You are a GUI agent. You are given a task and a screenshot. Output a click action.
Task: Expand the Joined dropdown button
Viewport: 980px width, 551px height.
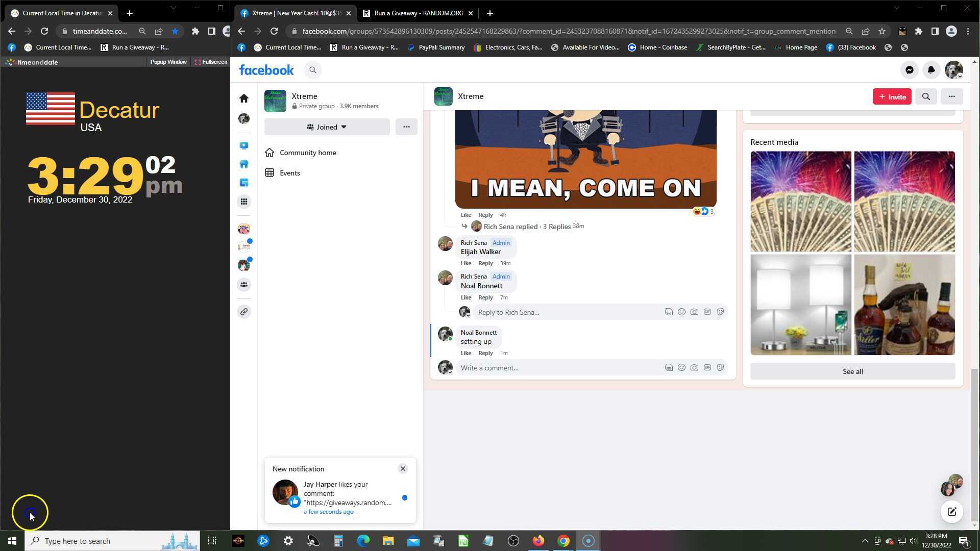click(327, 127)
